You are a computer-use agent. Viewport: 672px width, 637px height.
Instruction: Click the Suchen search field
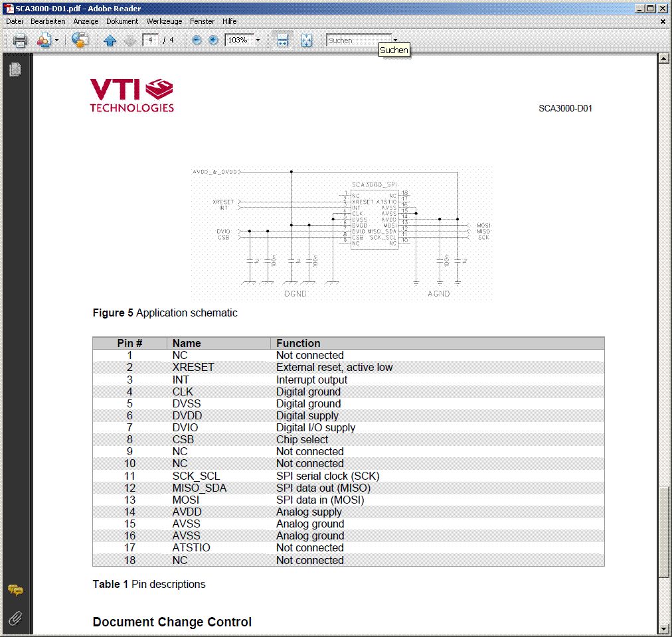pos(359,40)
